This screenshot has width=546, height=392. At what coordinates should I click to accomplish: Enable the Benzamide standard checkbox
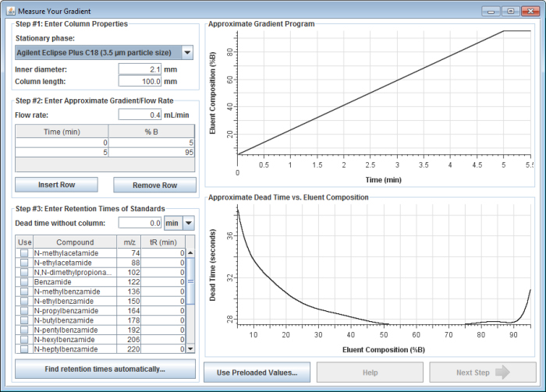pyautogui.click(x=24, y=283)
